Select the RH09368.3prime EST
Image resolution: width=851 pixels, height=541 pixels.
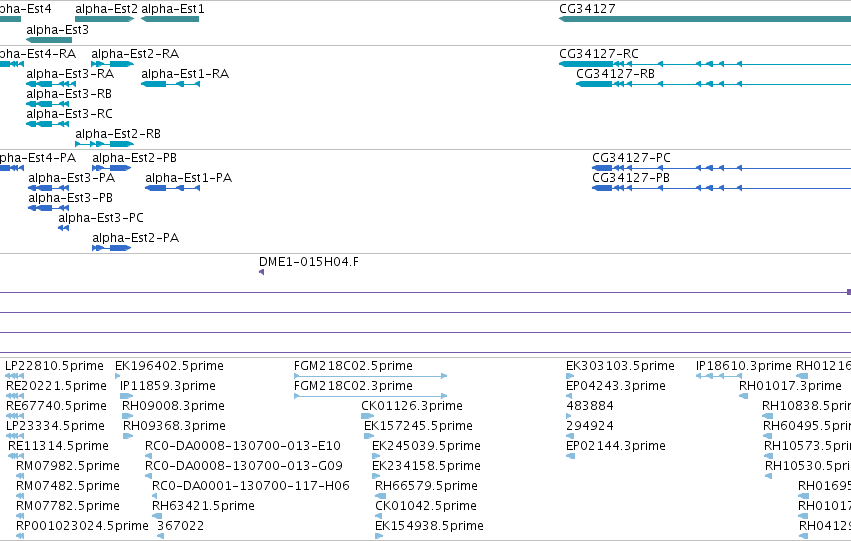point(128,436)
